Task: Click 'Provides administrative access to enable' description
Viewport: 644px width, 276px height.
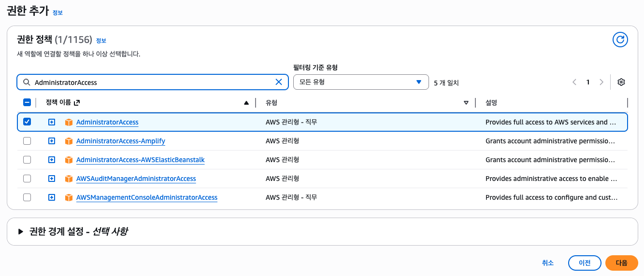Action: coord(551,179)
